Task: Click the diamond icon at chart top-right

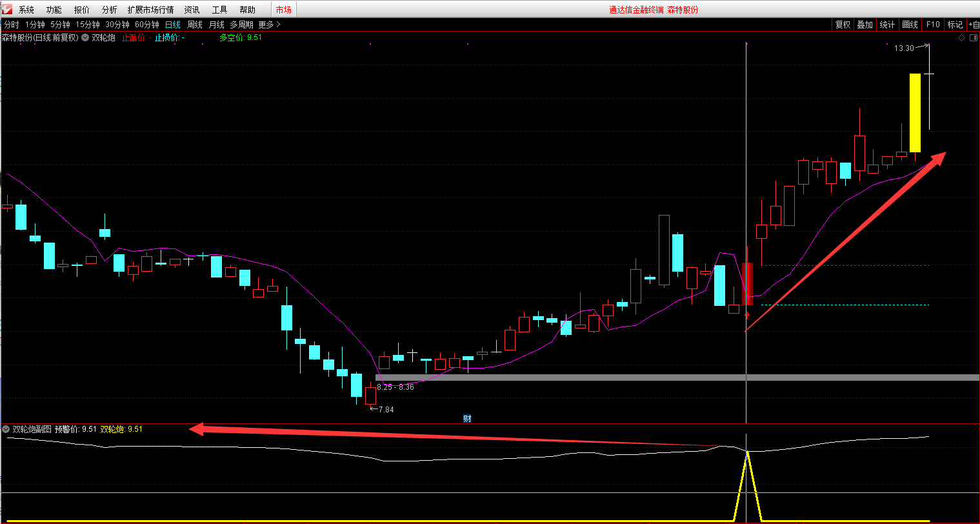Action: pos(961,38)
